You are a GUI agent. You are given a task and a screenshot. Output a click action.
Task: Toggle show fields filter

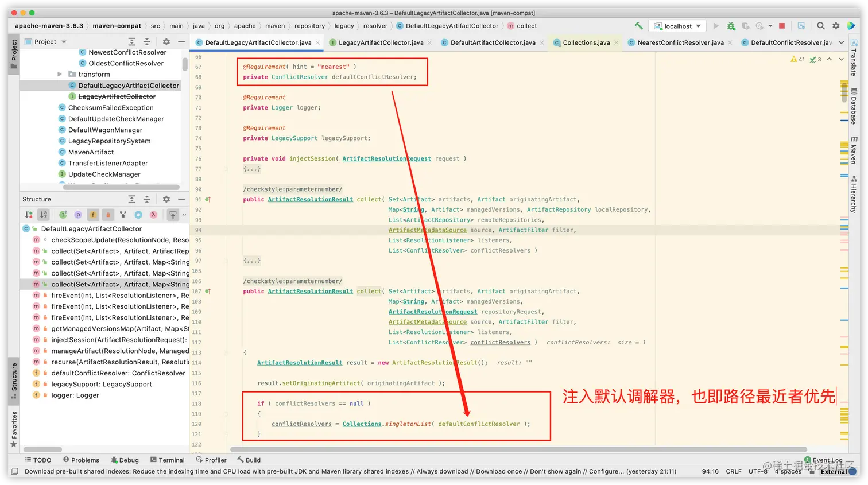pyautogui.click(x=93, y=215)
